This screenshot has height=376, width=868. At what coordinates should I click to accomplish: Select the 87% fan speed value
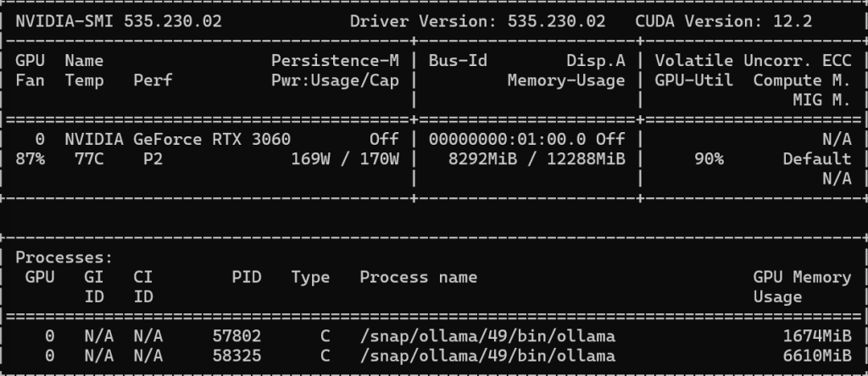(30, 159)
